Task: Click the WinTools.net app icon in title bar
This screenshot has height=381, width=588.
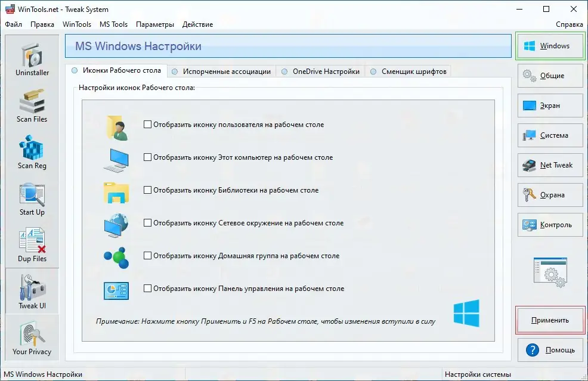Action: click(10, 9)
